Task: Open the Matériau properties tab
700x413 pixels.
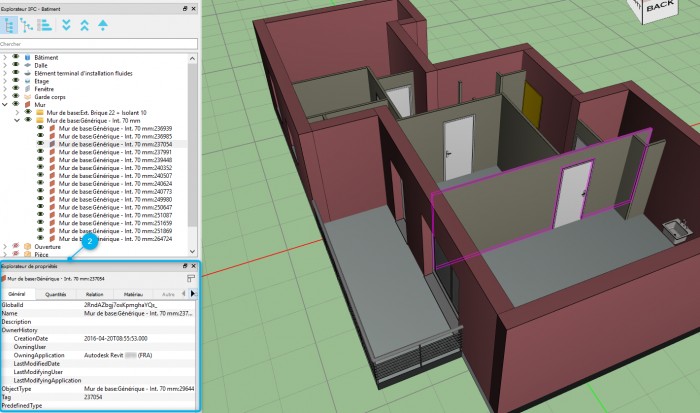Action: pyautogui.click(x=133, y=294)
